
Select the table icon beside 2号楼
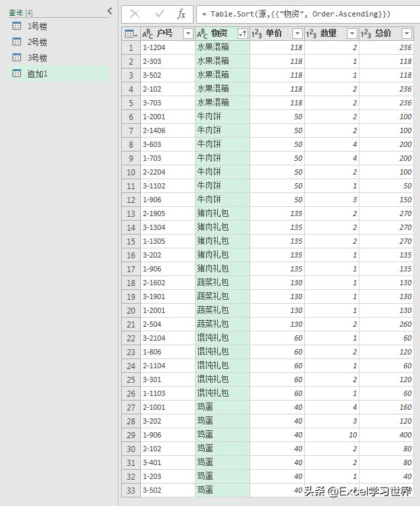(16, 42)
